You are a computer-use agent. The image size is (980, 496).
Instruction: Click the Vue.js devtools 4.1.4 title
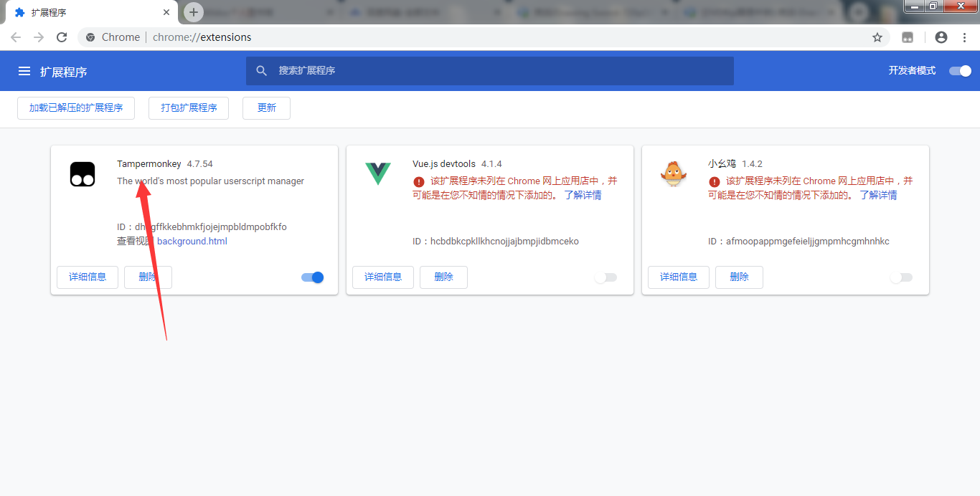coord(458,164)
